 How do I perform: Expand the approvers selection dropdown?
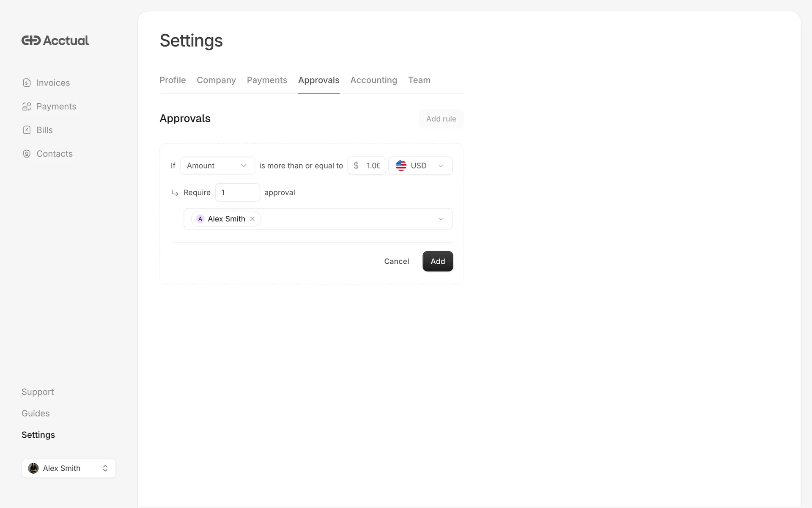coord(441,219)
